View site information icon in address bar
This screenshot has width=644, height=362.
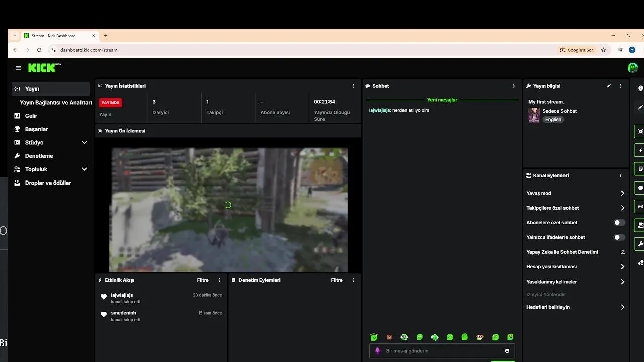pos(53,50)
